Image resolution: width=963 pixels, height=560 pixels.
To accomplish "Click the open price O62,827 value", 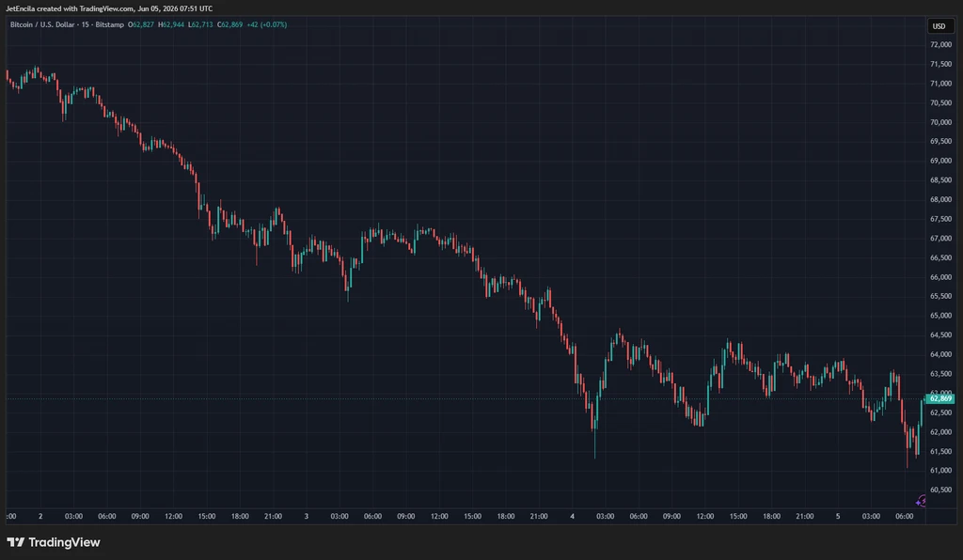I will tap(141, 24).
